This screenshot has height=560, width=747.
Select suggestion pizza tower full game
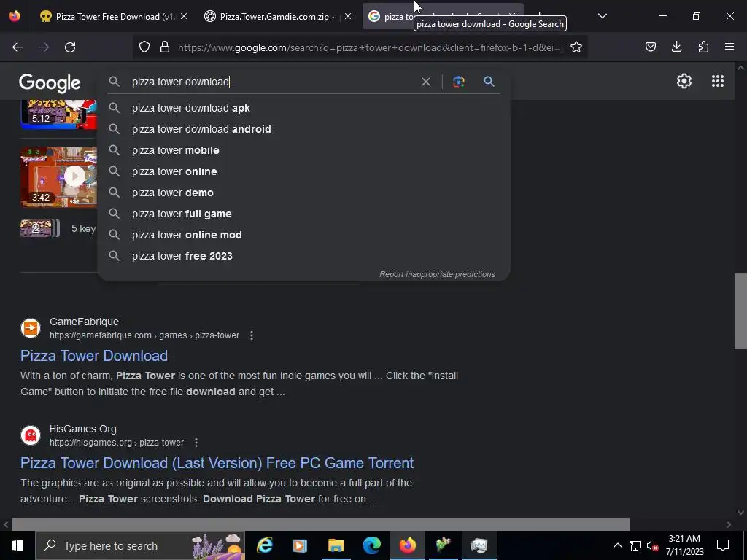[303, 214]
